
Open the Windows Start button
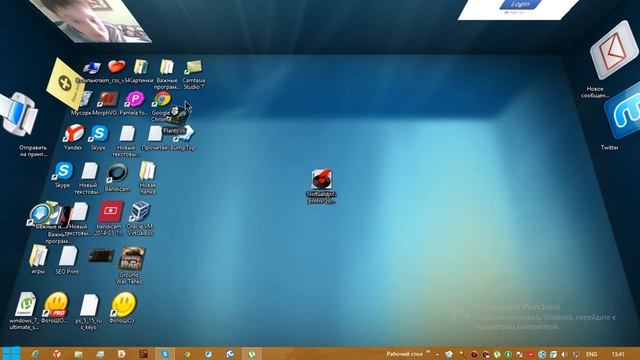(10, 353)
